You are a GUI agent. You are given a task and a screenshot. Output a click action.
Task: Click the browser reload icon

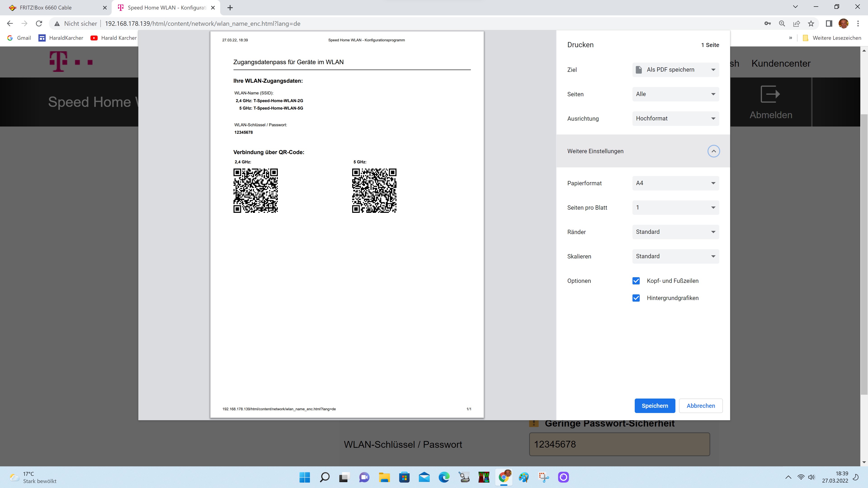point(39,23)
